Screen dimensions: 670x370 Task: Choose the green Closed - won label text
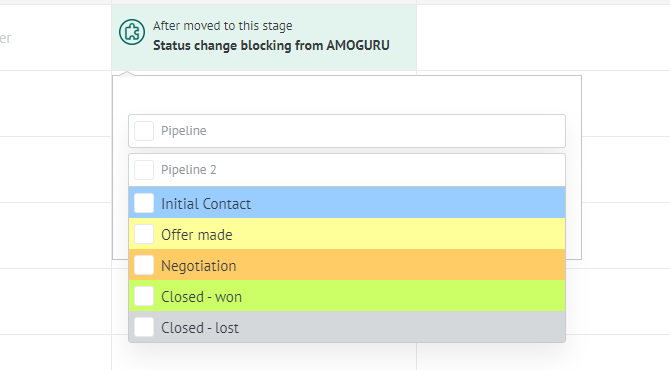click(201, 297)
